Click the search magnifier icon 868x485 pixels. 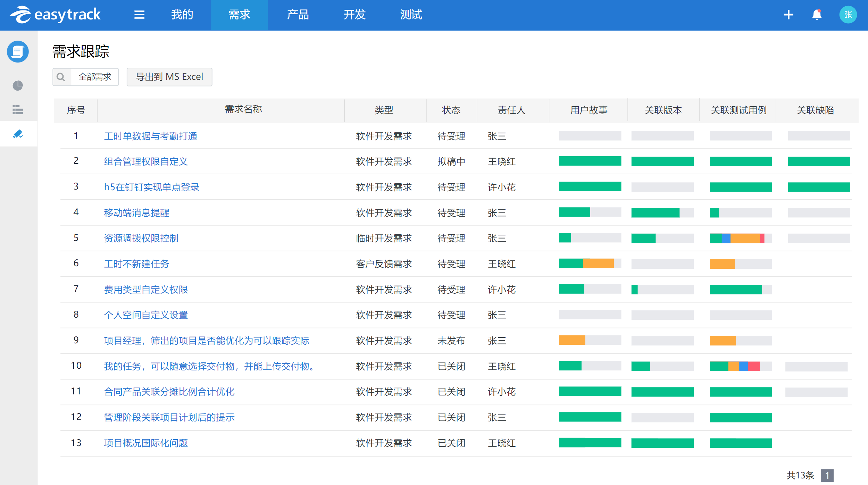(61, 77)
